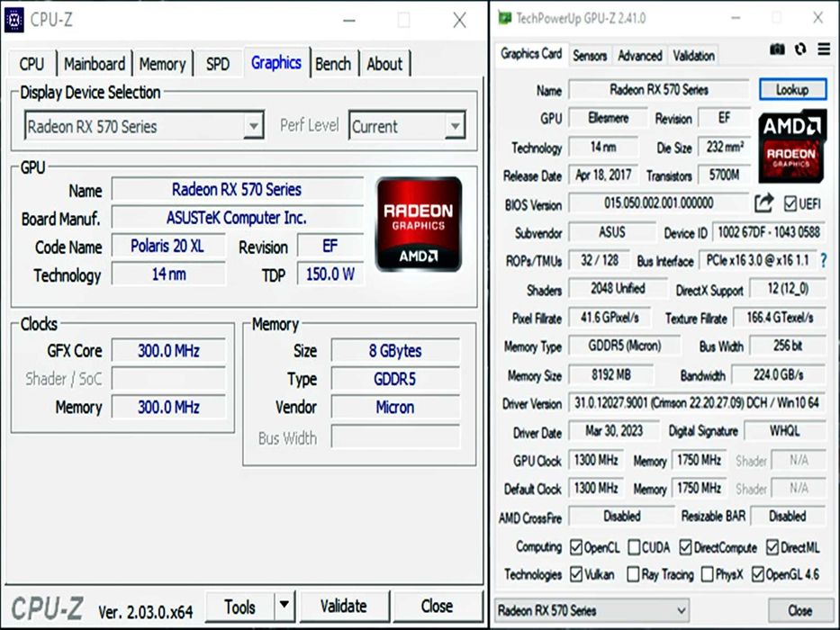Image resolution: width=840 pixels, height=630 pixels.
Task: Click the Texture Fillrate 166.4 GTexel/s field
Action: [x=780, y=318]
